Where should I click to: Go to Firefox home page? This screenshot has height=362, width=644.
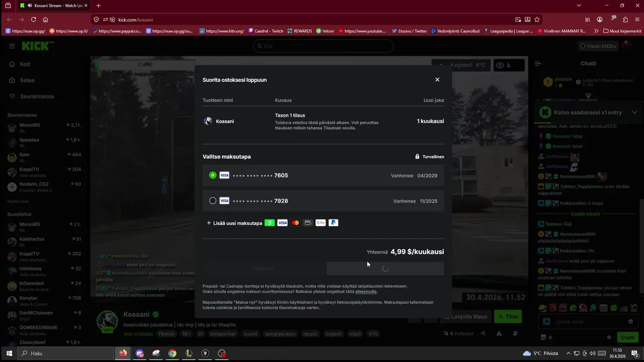45,20
